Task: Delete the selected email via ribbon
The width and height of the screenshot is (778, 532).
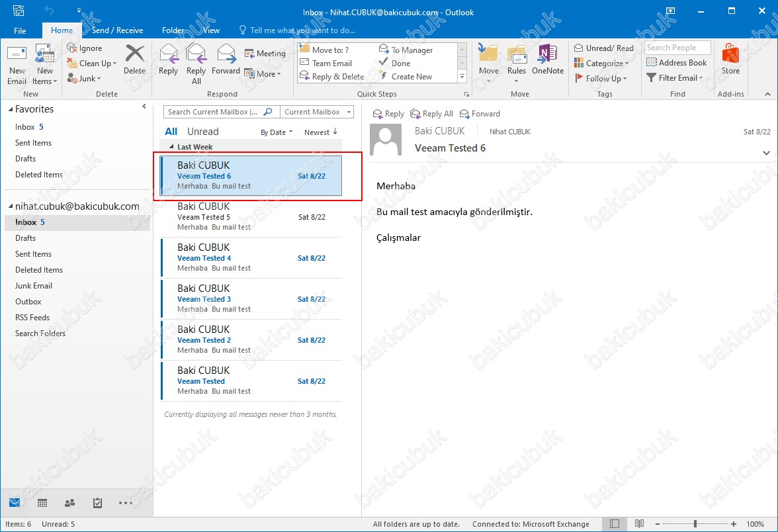Action: tap(134, 60)
